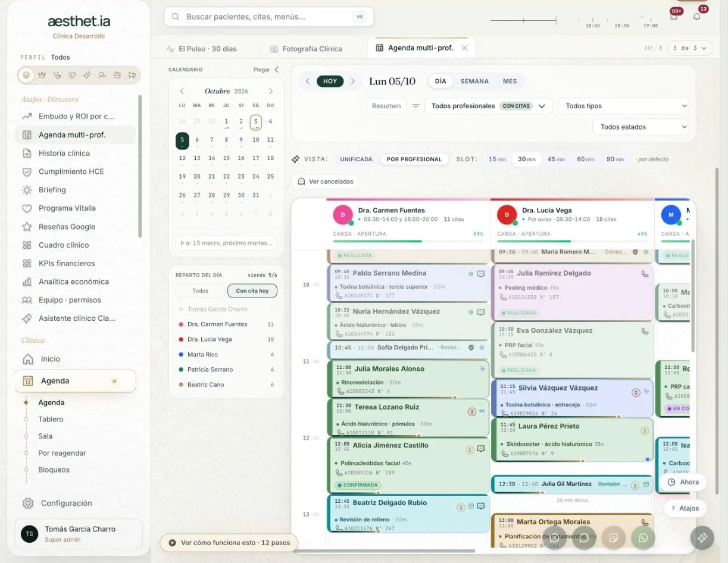Click the phone icon on Eva González Vázquez
The height and width of the screenshot is (563, 728).
(645, 331)
